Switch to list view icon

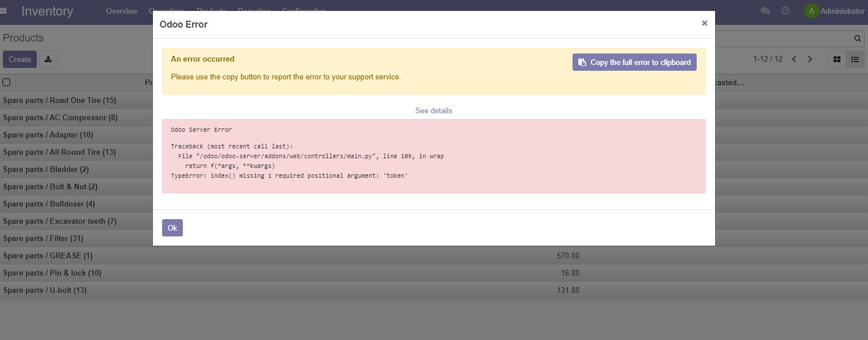(855, 59)
